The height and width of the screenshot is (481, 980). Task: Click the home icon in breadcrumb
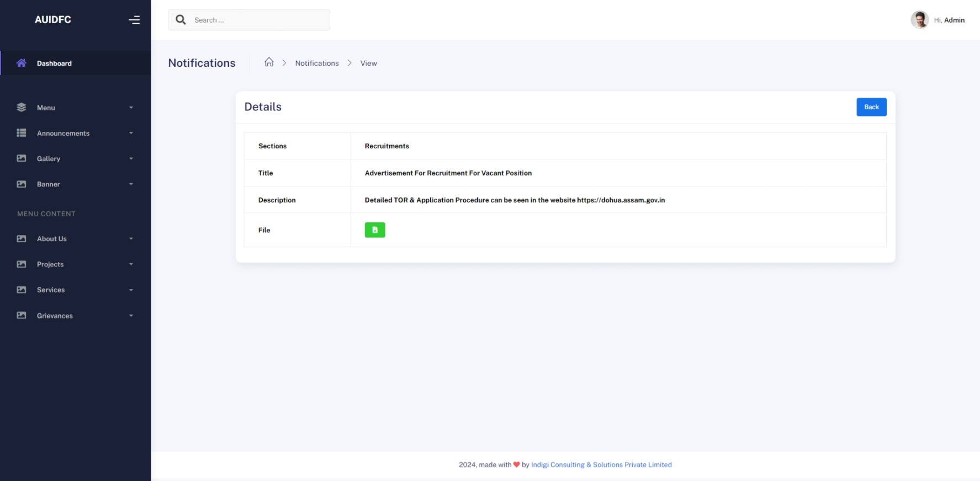[x=269, y=62]
